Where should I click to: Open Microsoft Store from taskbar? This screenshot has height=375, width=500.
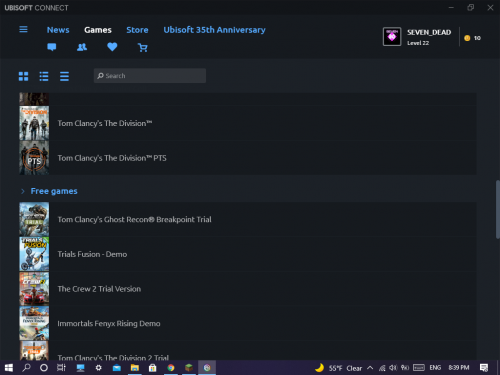point(153,368)
